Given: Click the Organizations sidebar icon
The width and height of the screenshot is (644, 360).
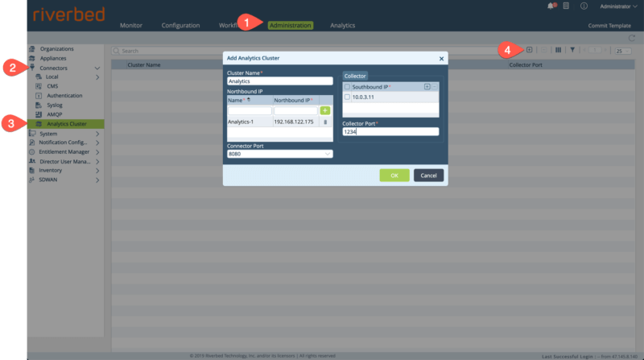Looking at the screenshot, I should click(x=32, y=48).
